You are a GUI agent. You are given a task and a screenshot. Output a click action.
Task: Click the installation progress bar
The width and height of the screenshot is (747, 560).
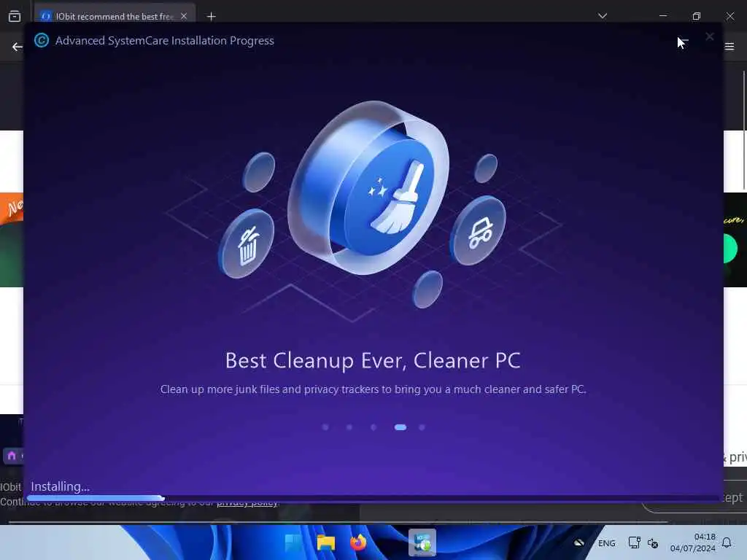(373, 499)
